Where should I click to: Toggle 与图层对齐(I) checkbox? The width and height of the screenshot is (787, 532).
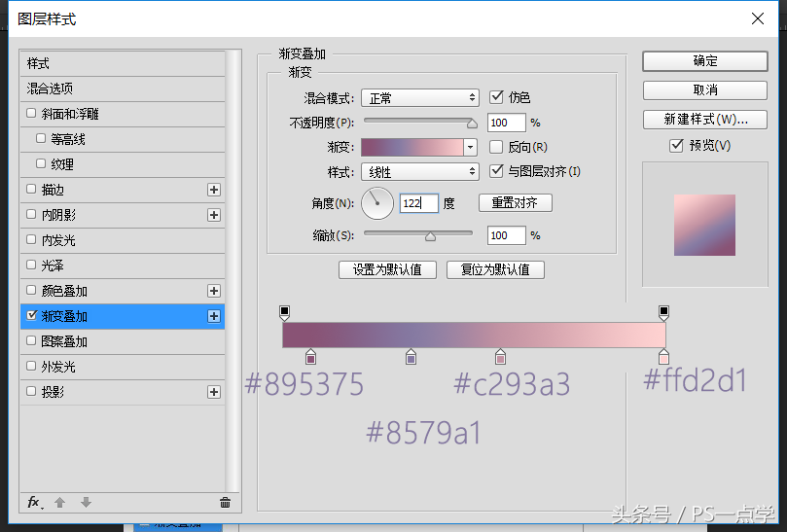point(496,170)
